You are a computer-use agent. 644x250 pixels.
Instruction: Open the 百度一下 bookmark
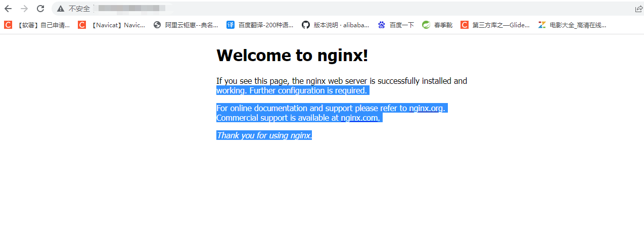[396, 25]
